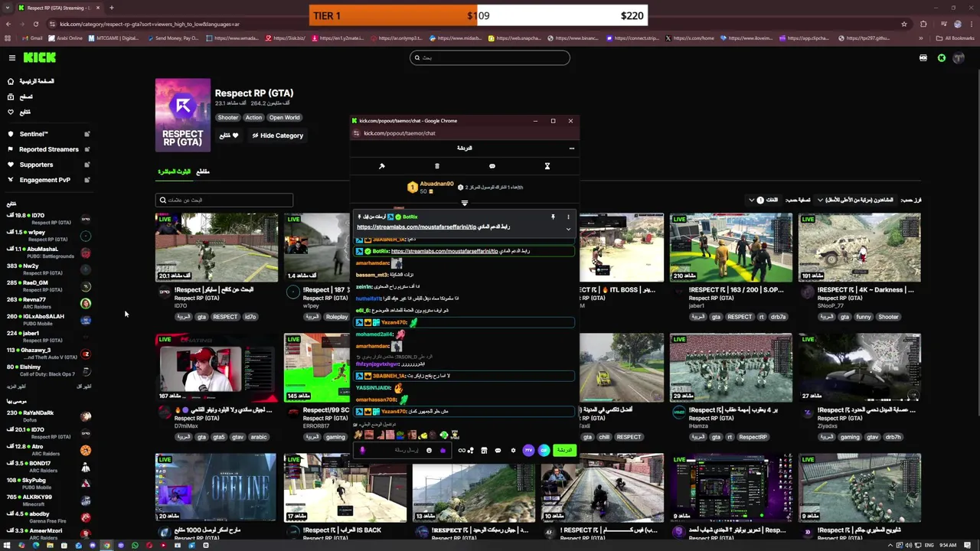Open recommended channel RaYaNDaRk in the sidebar
980x551 pixels.
49,416
